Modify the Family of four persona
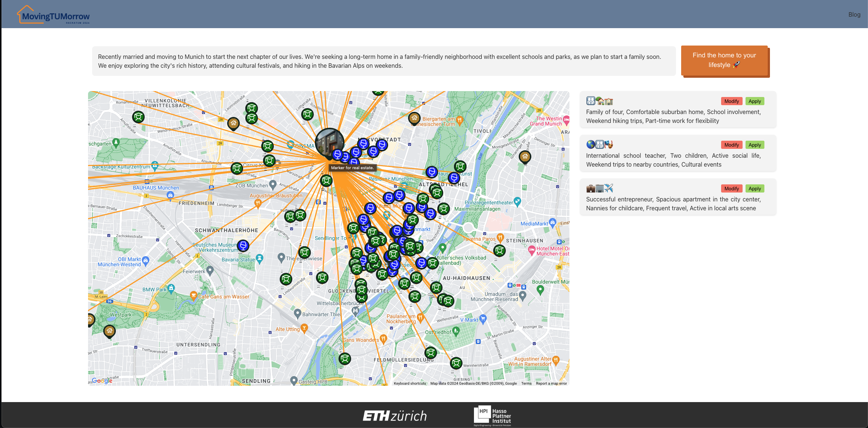The image size is (868, 428). point(731,101)
